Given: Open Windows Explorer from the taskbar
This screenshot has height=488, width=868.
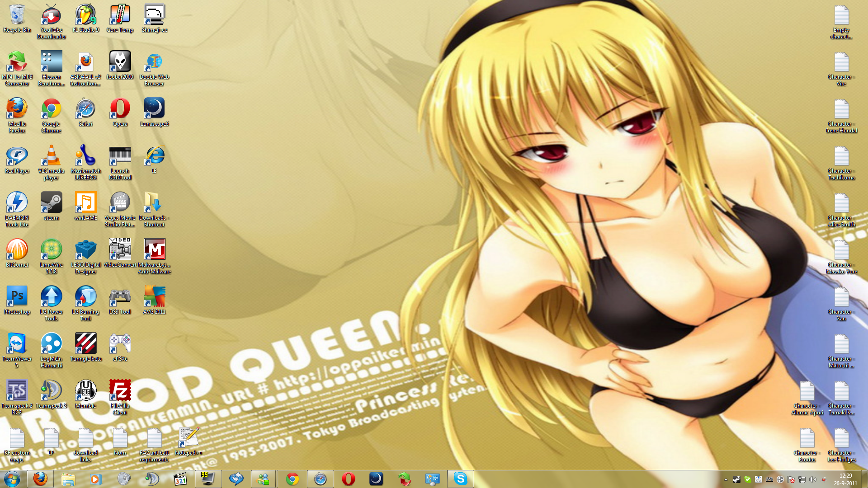Looking at the screenshot, I should pos(68,479).
